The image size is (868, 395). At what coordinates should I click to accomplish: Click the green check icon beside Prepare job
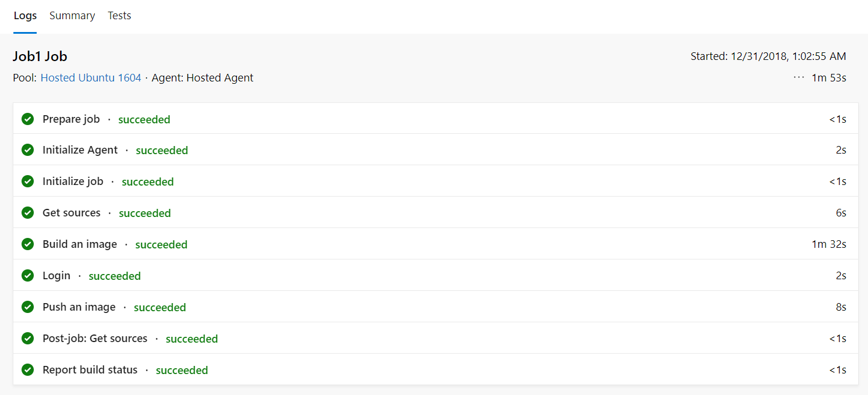27,119
